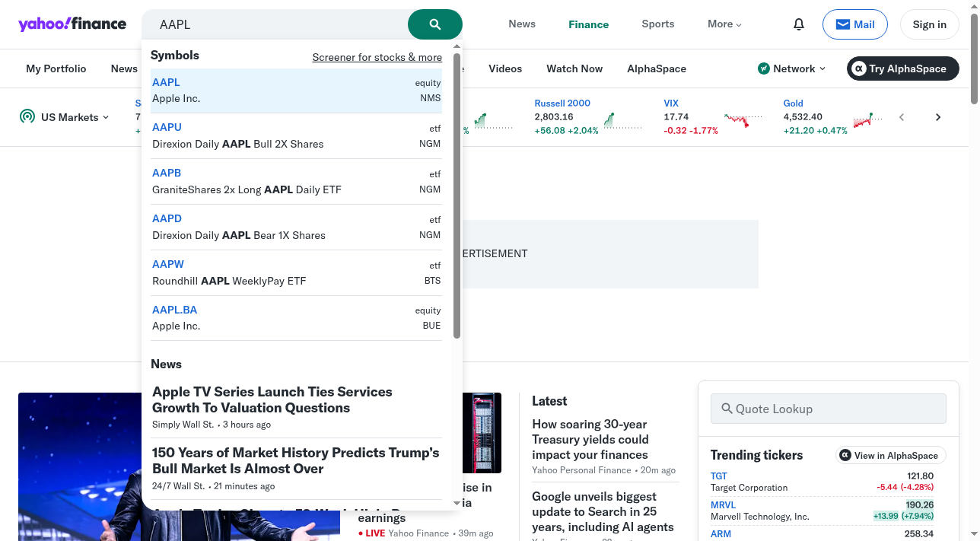Open the Sports link in top nav
The width and height of the screenshot is (980, 541).
(x=658, y=24)
